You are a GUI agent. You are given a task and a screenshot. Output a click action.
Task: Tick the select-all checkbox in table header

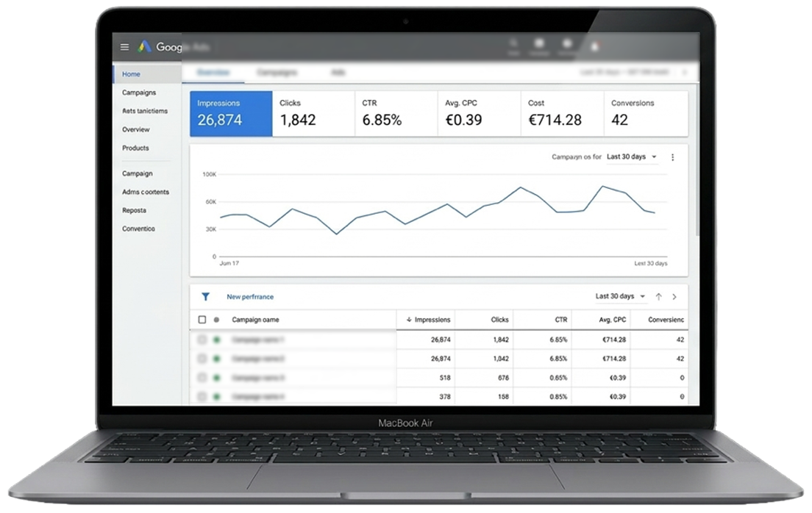202,320
